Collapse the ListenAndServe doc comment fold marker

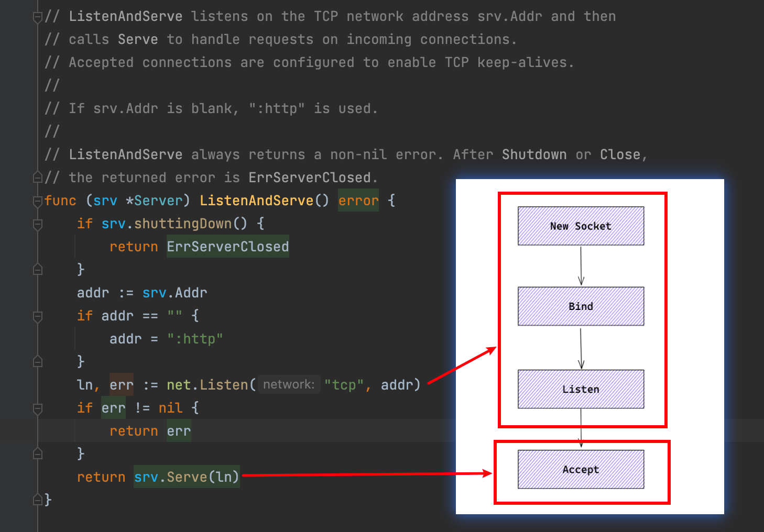point(37,17)
